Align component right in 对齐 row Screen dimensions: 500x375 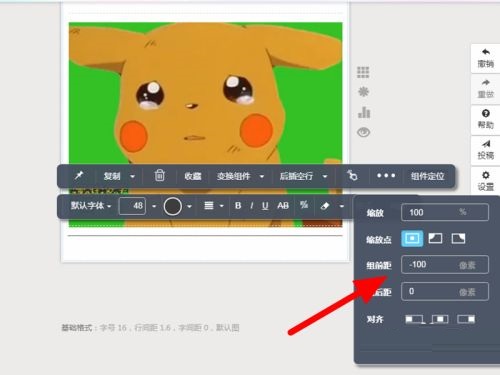(466, 319)
